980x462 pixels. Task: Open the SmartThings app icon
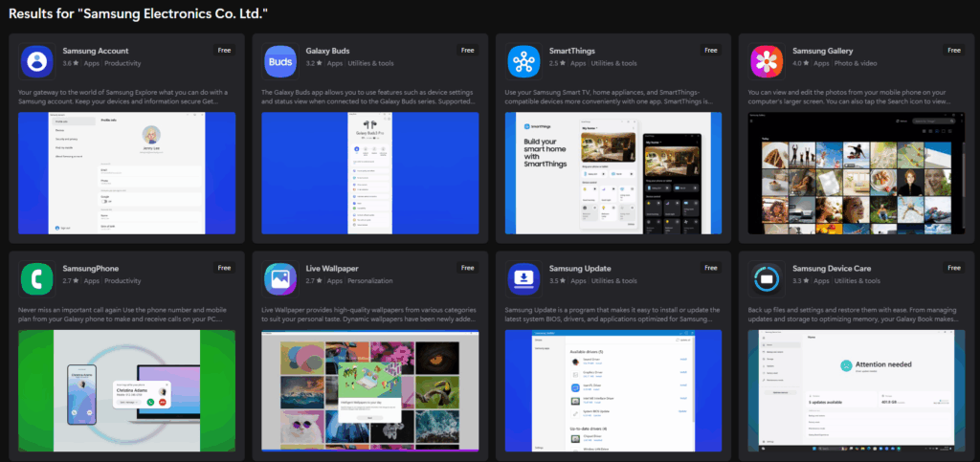click(523, 60)
